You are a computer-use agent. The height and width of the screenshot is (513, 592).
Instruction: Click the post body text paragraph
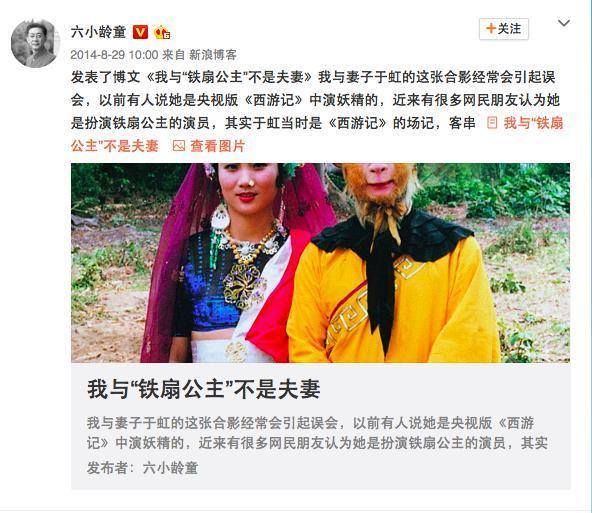(316, 100)
